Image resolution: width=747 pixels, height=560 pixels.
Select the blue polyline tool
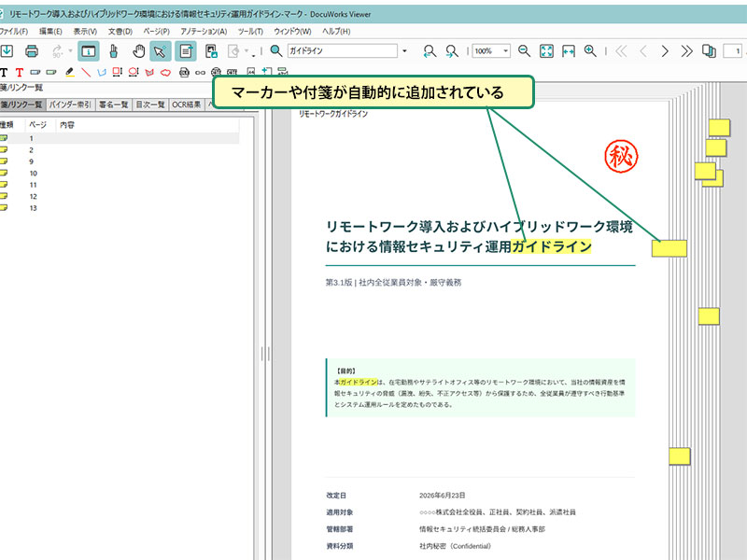coord(102,73)
